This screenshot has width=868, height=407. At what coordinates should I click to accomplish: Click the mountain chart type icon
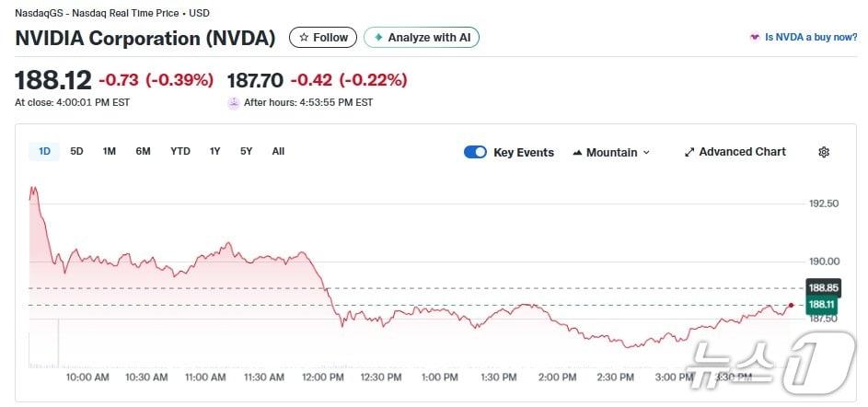point(577,152)
